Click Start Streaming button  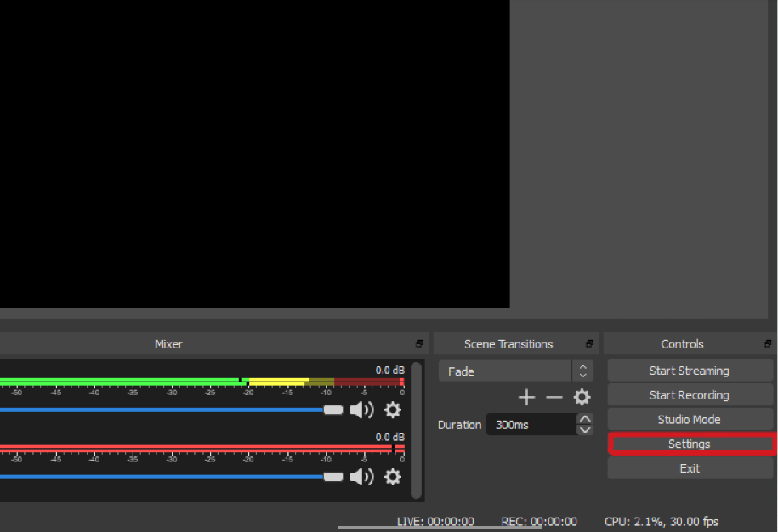tap(690, 371)
